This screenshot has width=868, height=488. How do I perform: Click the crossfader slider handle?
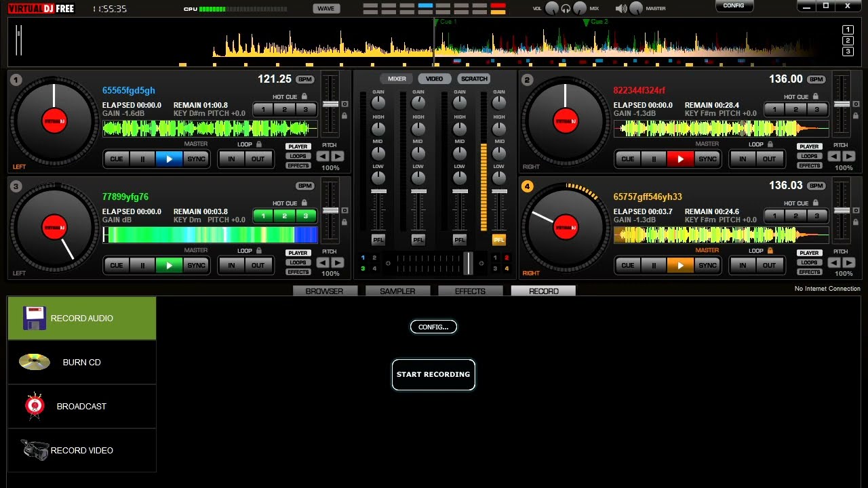point(468,263)
